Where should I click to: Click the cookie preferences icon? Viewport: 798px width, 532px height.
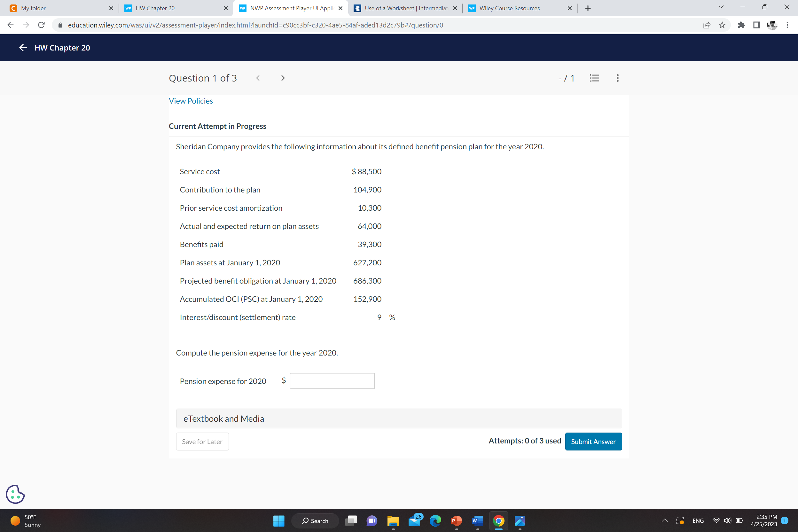point(15,494)
